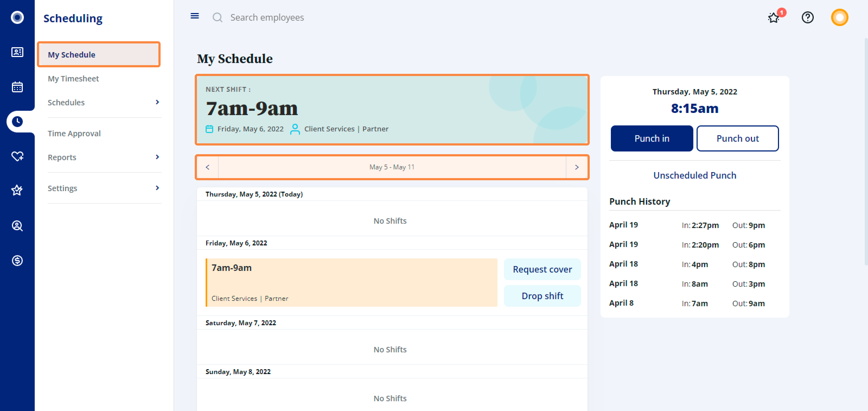Expand the Reports submenu chevron
The width and height of the screenshot is (868, 411).
pyautogui.click(x=157, y=157)
